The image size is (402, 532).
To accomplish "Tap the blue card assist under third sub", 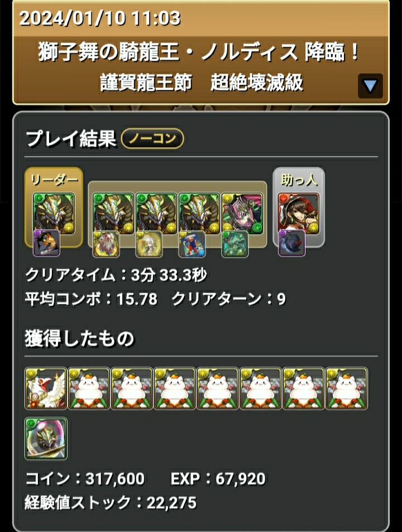I will [192, 244].
